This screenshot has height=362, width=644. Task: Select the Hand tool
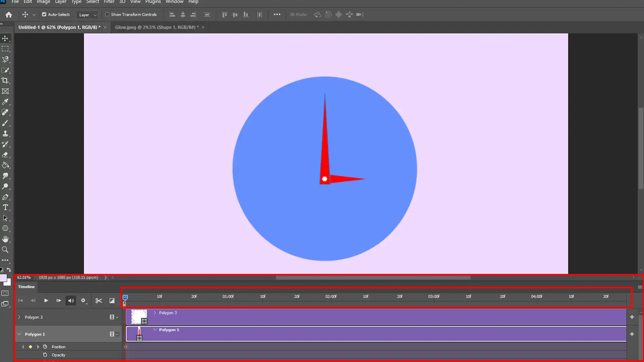[x=5, y=239]
